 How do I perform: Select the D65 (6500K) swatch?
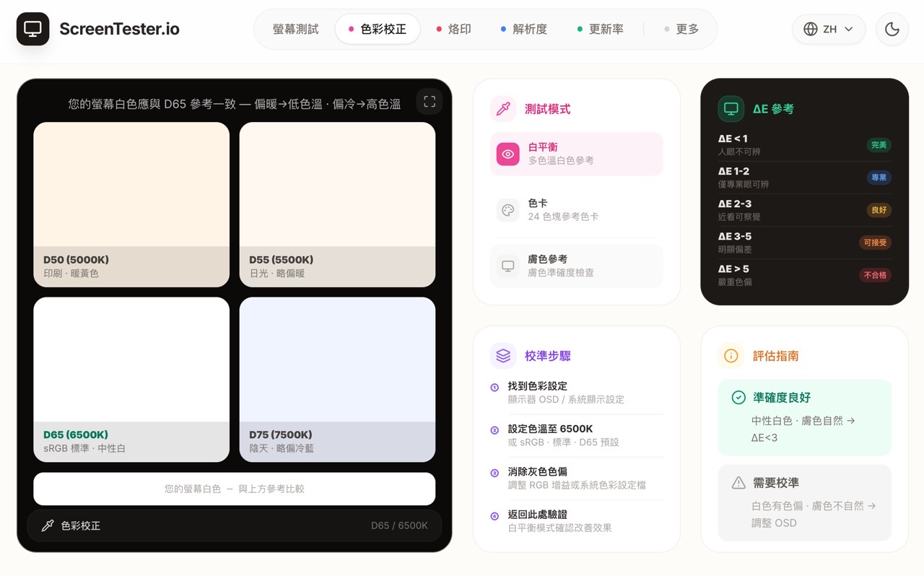[131, 380]
